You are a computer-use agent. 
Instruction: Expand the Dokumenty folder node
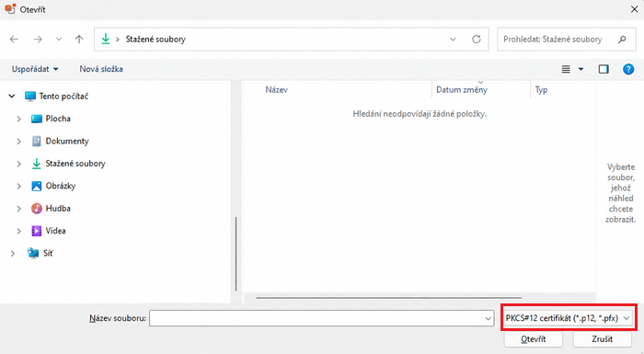(x=18, y=142)
